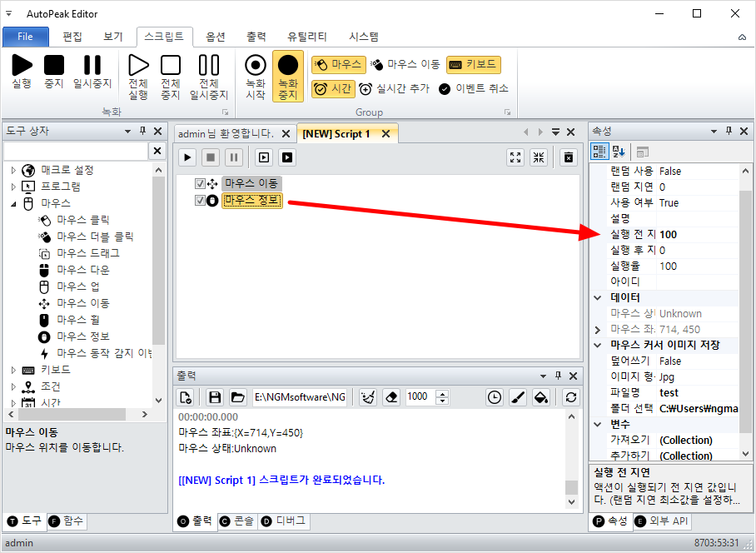
Task: Toggle the 시간 recording option
Action: click(334, 89)
